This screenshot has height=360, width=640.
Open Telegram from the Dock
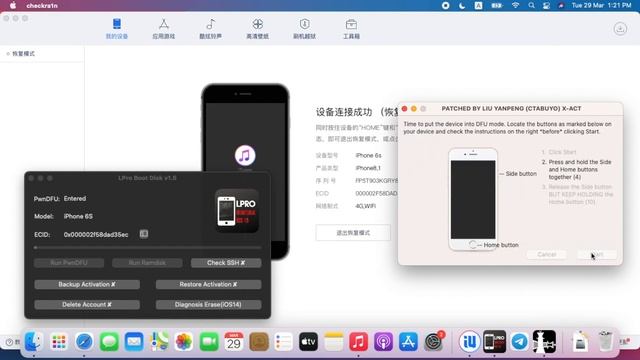tap(519, 342)
